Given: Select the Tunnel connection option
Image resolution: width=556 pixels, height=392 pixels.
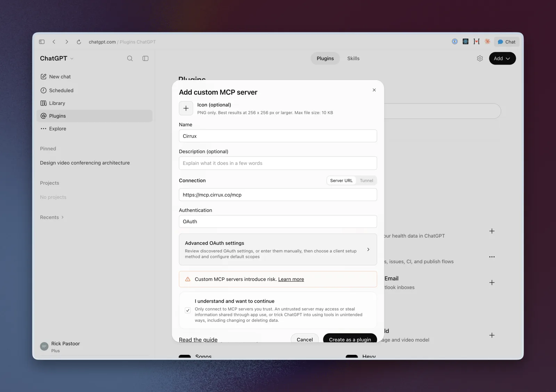Looking at the screenshot, I should point(366,181).
